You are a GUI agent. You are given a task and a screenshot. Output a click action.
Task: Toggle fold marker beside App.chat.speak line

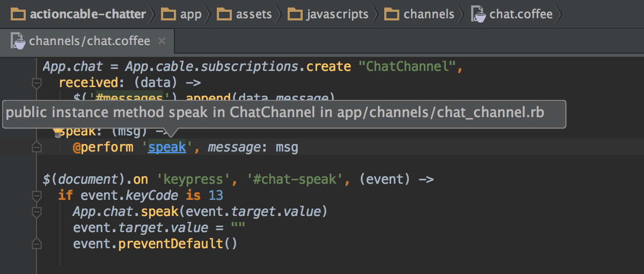[36, 212]
